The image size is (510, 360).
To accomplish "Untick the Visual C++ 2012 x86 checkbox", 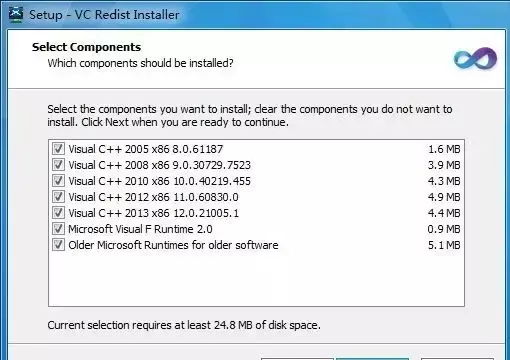I will click(58, 197).
